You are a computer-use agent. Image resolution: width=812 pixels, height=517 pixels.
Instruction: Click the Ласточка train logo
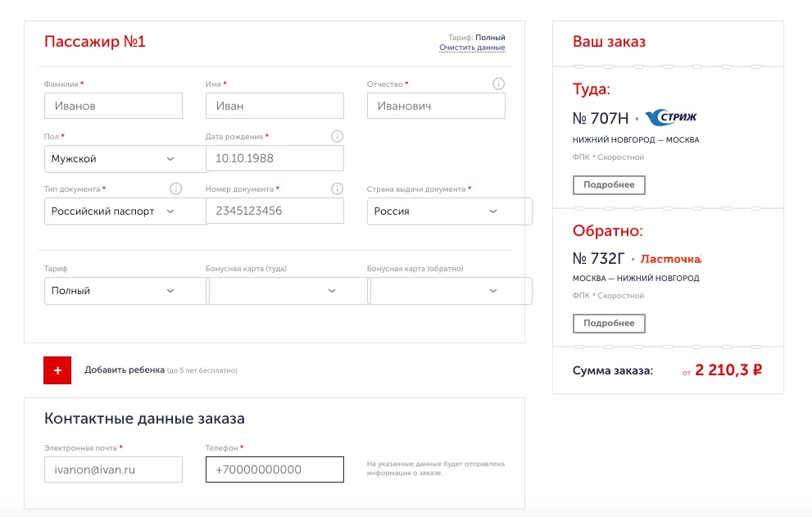coord(670,259)
